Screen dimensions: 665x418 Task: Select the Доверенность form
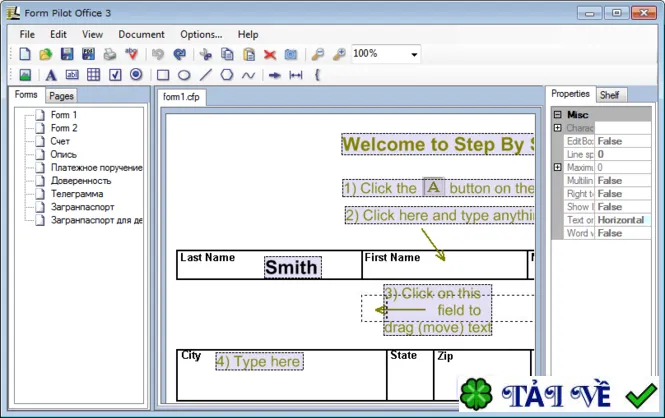click(81, 181)
